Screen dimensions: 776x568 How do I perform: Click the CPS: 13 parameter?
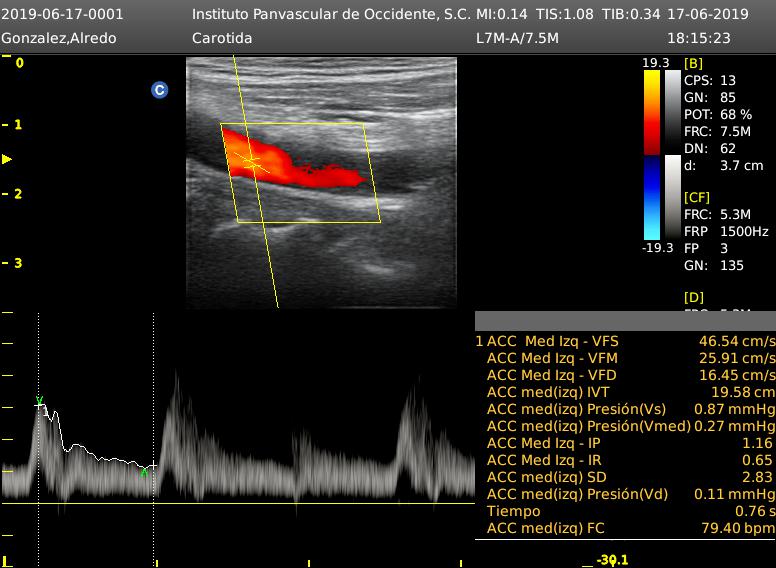point(710,80)
